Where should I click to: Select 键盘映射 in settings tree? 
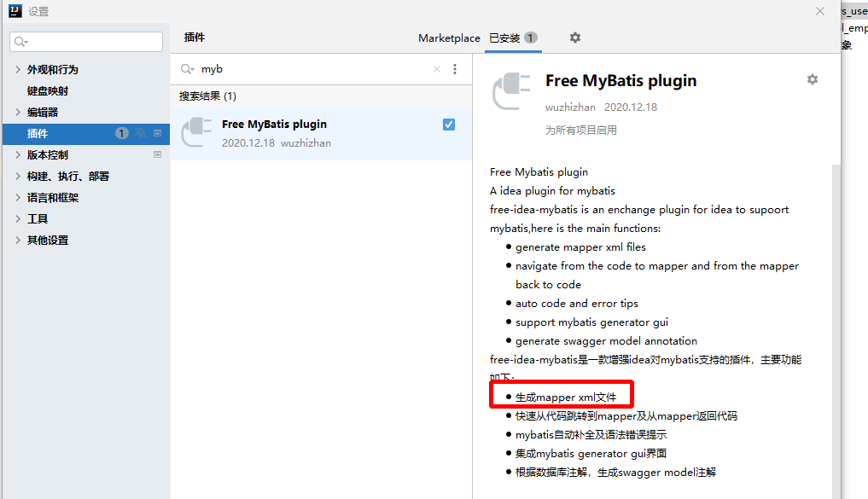48,90
